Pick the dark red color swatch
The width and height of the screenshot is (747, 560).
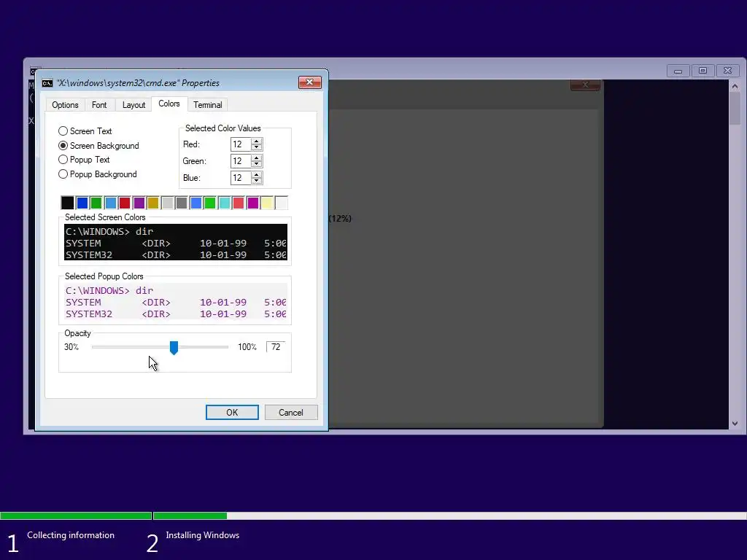125,203
